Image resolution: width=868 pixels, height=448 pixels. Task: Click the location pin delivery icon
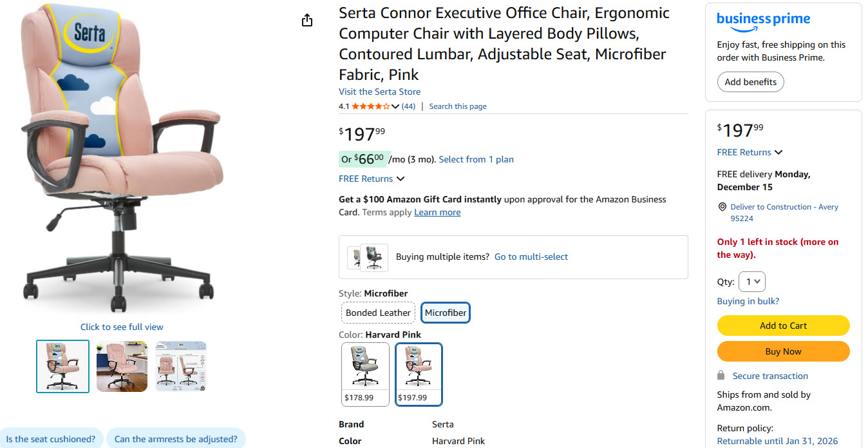tap(722, 207)
